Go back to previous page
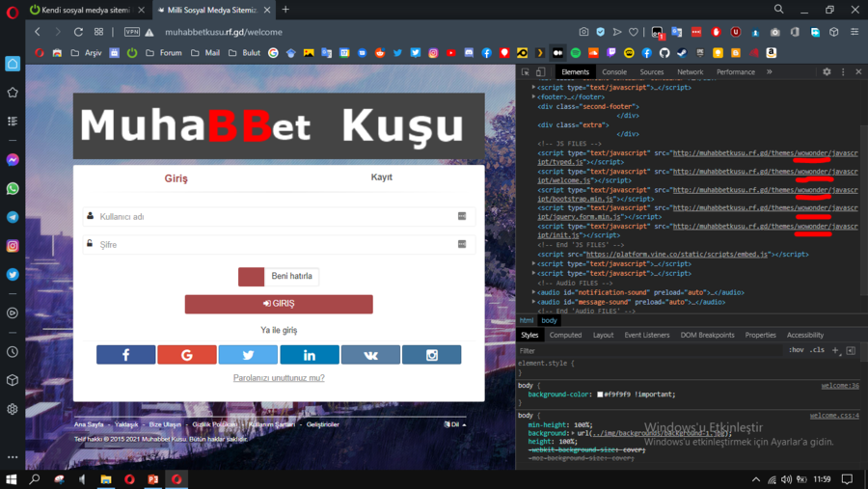The width and height of the screenshot is (868, 489). (38, 32)
